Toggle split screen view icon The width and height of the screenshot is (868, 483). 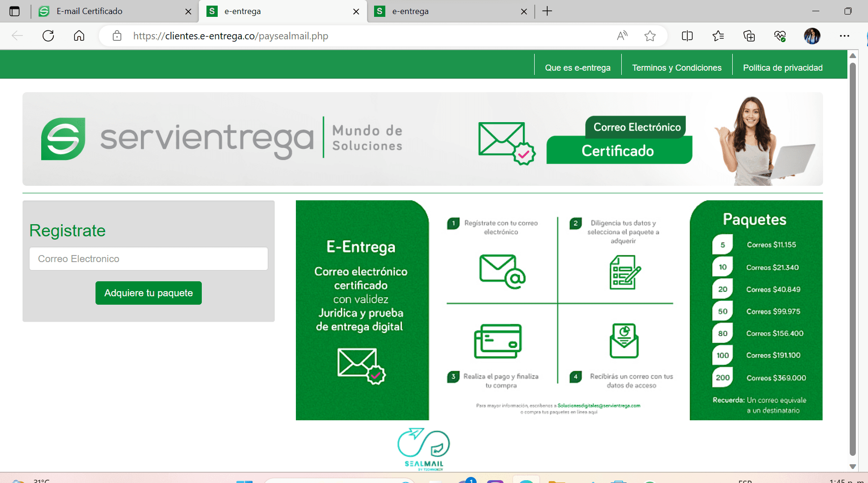[687, 36]
